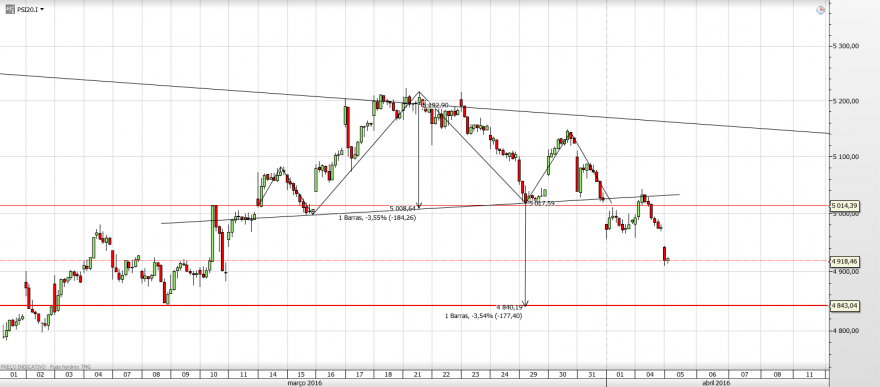The width and height of the screenshot is (880, 387).
Task: Open the PSI20.I symbol dropdown arrow
Action: click(x=42, y=10)
